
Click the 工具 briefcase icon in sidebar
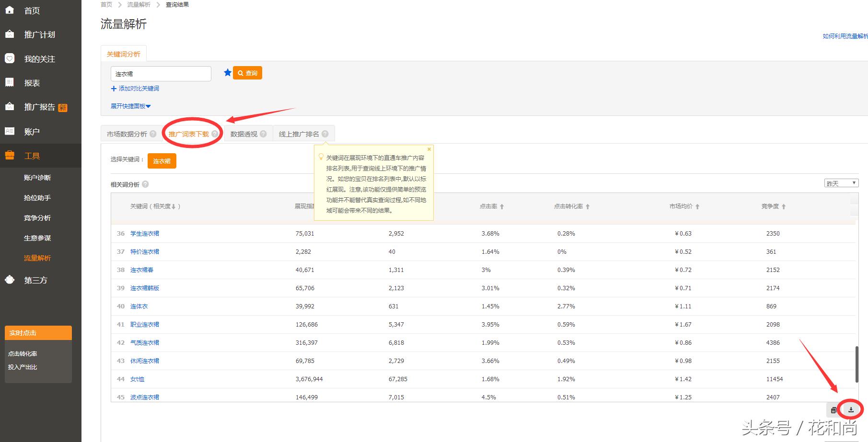click(x=10, y=155)
